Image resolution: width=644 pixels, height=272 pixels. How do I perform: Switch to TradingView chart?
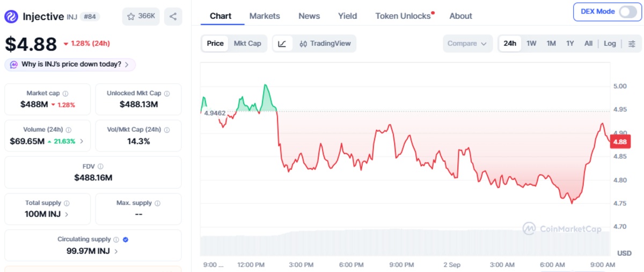tap(325, 44)
